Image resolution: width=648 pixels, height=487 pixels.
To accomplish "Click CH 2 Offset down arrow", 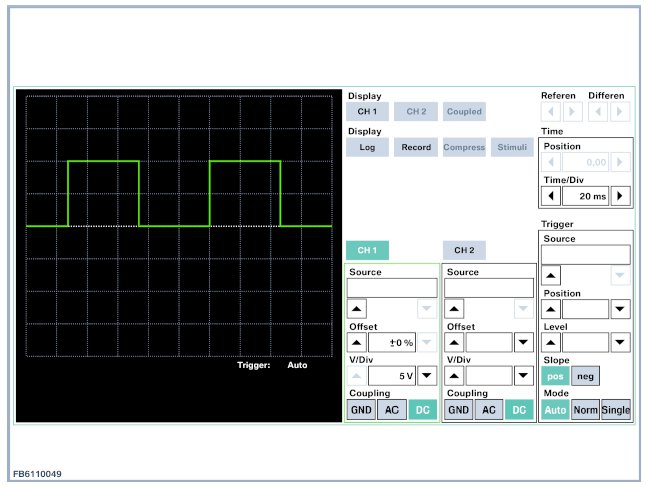I will [523, 343].
